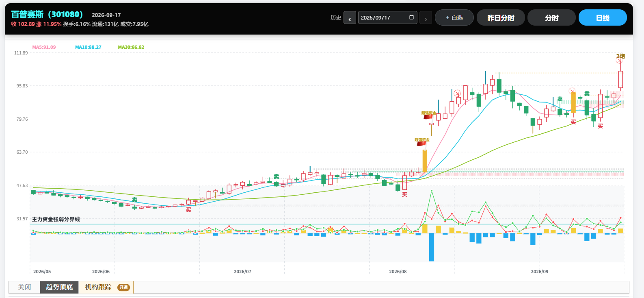Viewport: 644px width, 298px height.
Task: Go to previous date with left chevron
Action: 350,18
